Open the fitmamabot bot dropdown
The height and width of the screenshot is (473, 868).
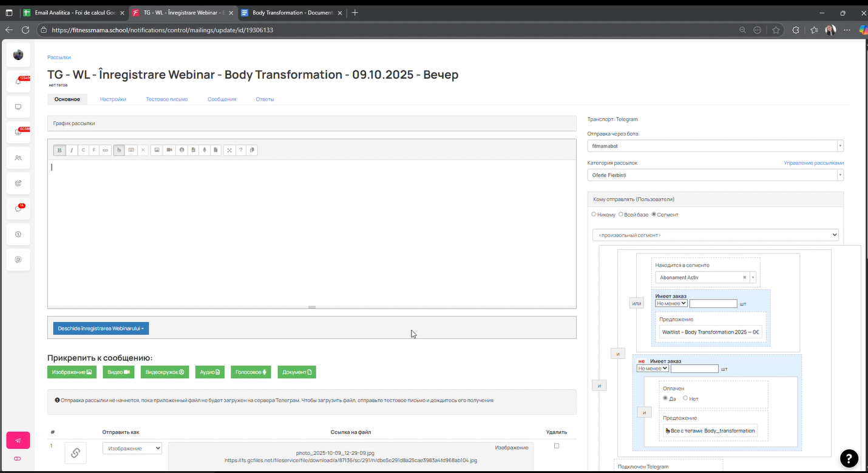(715, 146)
